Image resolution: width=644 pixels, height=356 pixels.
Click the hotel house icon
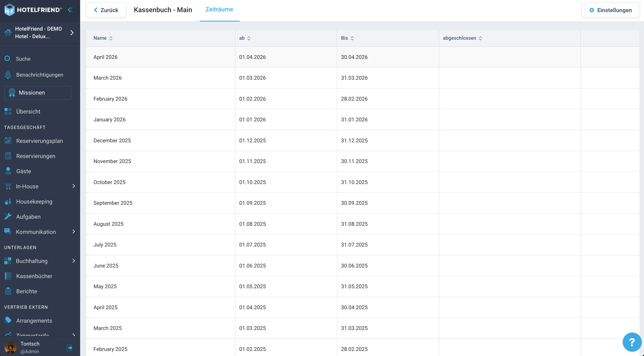8,33
